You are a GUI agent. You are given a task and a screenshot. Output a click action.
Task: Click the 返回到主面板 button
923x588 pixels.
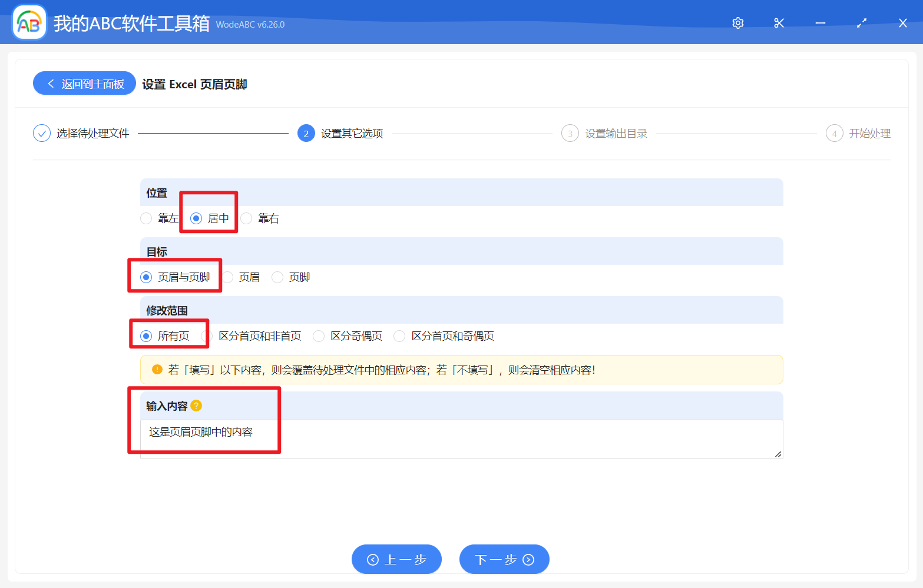tap(84, 83)
